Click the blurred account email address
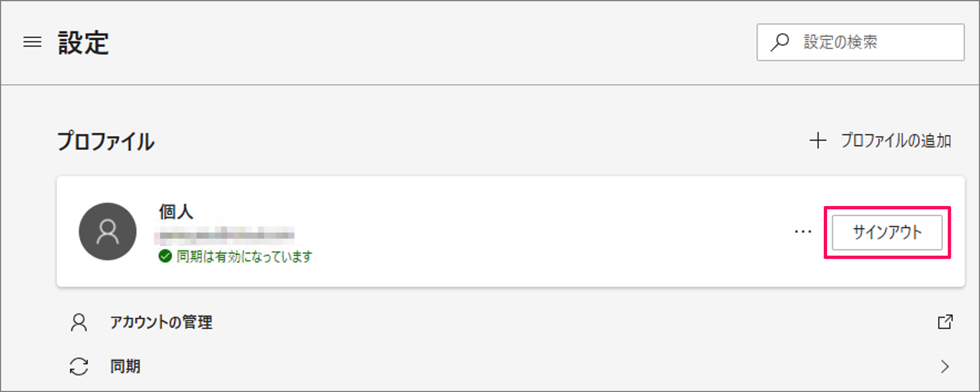The image size is (980, 392). 224,235
